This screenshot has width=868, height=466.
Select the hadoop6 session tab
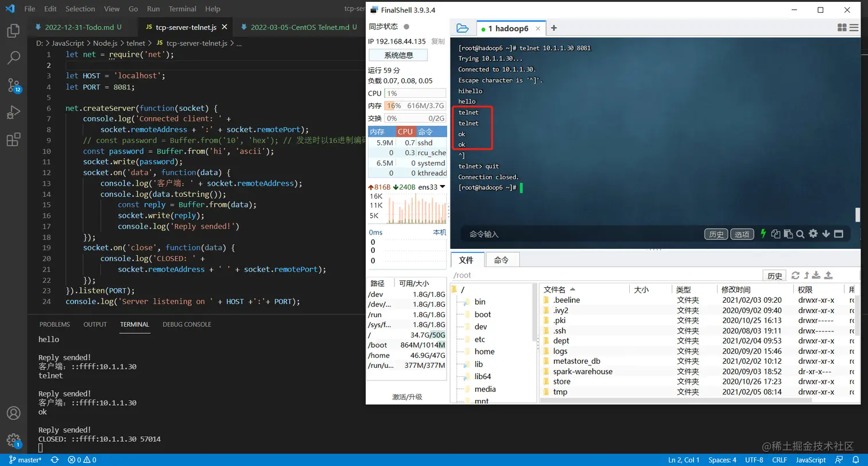(x=510, y=28)
